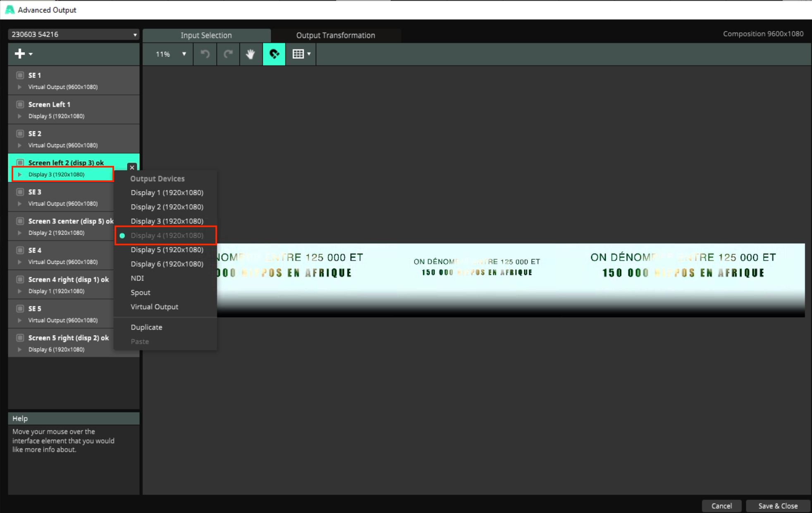
Task: Toggle the SE 2 screen checkbox
Action: (20, 134)
